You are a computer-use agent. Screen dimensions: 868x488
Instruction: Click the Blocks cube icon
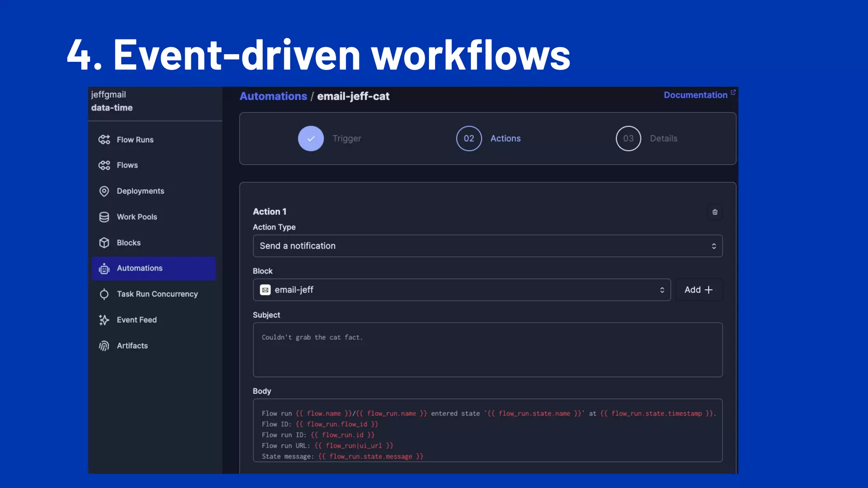tap(104, 243)
